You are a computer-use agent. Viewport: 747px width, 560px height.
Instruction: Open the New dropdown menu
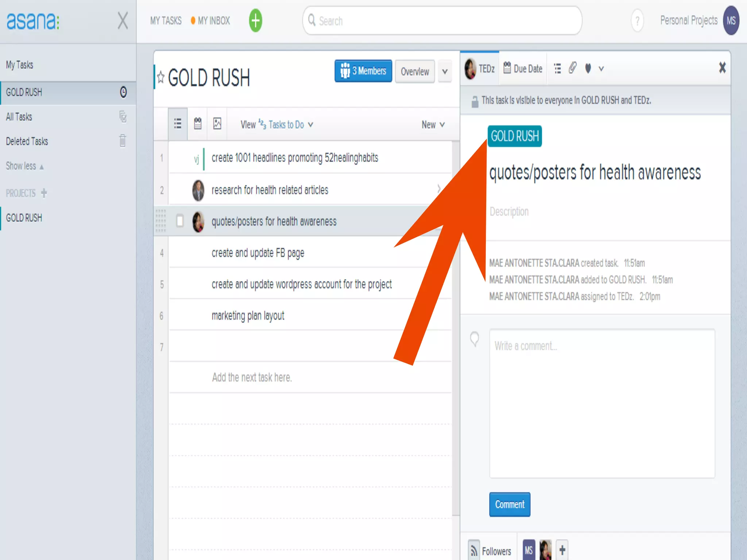point(433,125)
